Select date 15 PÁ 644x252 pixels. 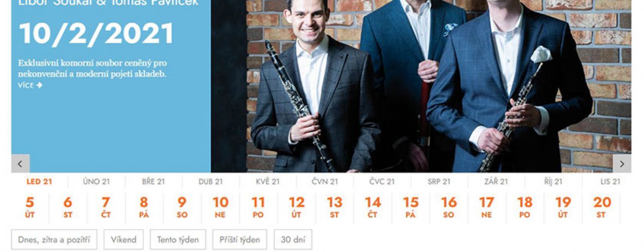click(x=411, y=207)
